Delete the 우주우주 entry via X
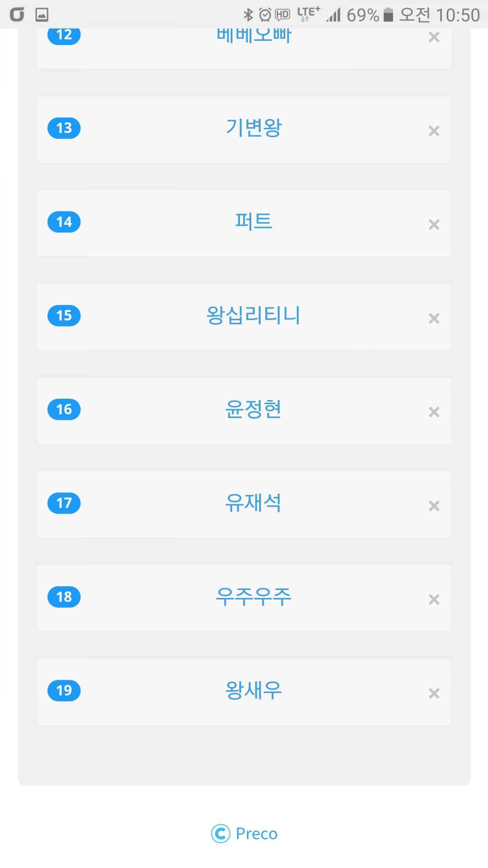488x868 pixels. pos(434,599)
